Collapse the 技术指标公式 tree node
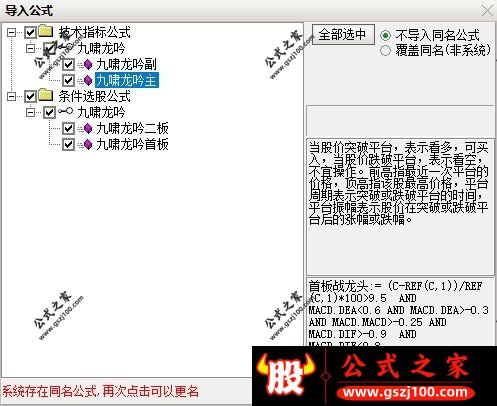The image size is (497, 406). [12, 33]
